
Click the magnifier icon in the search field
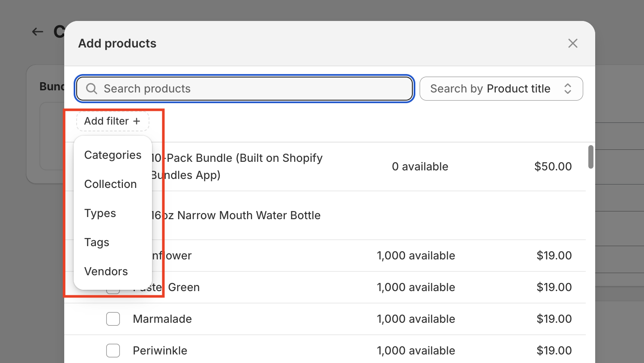92,89
